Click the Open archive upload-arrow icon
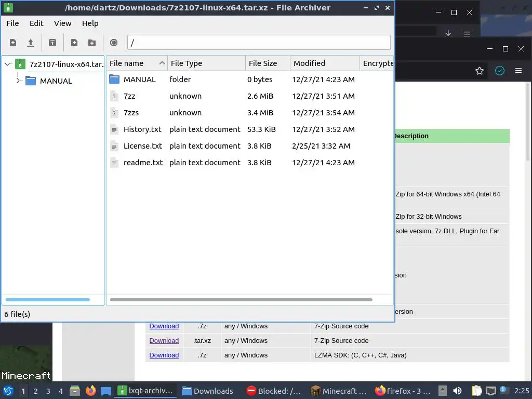 click(31, 43)
